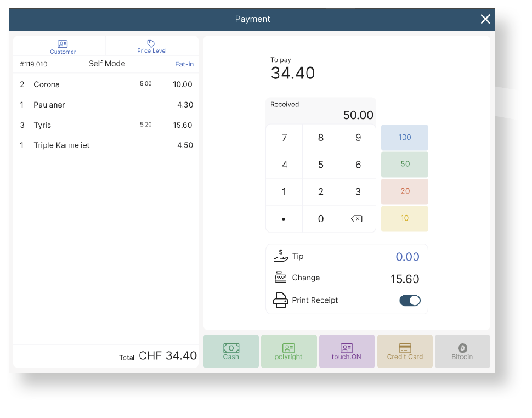The image size is (532, 418).
Task: Click order number #119.010
Action: click(x=33, y=64)
